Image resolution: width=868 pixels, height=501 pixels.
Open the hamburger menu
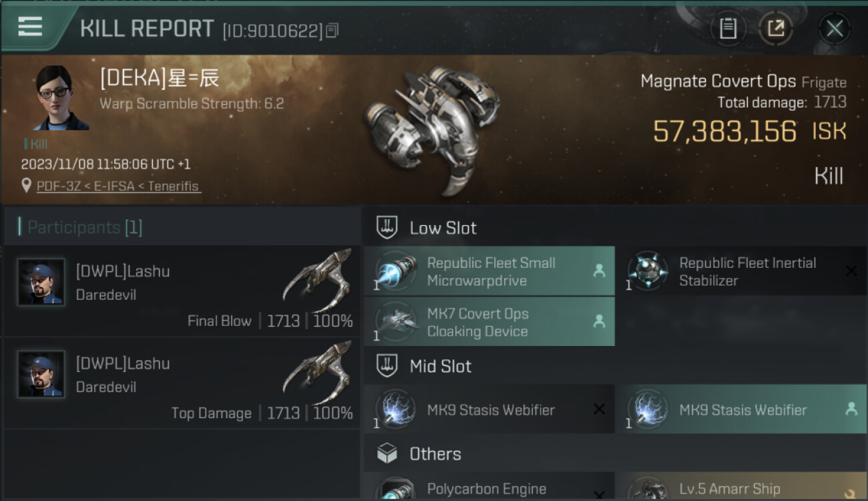point(30,27)
